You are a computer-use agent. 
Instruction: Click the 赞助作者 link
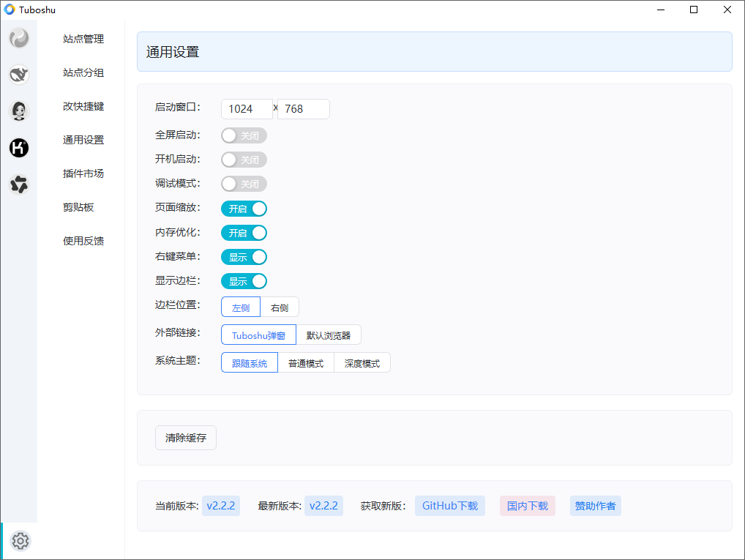tap(595, 506)
